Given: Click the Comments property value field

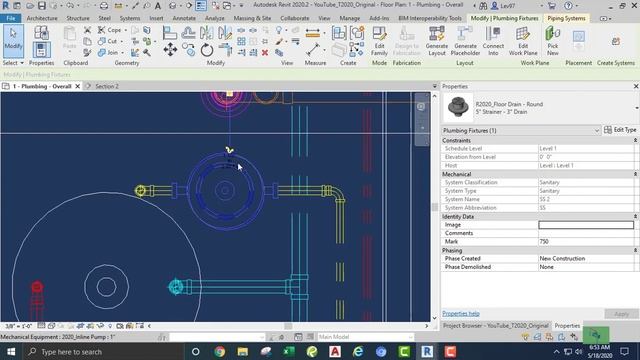Looking at the screenshot, I should 586,233.
